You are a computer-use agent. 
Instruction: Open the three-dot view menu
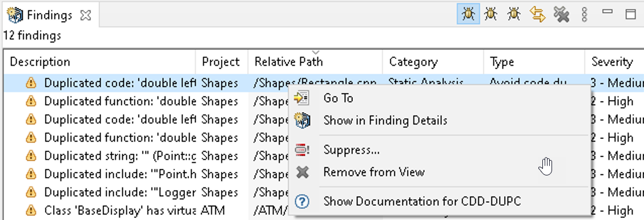click(x=585, y=15)
